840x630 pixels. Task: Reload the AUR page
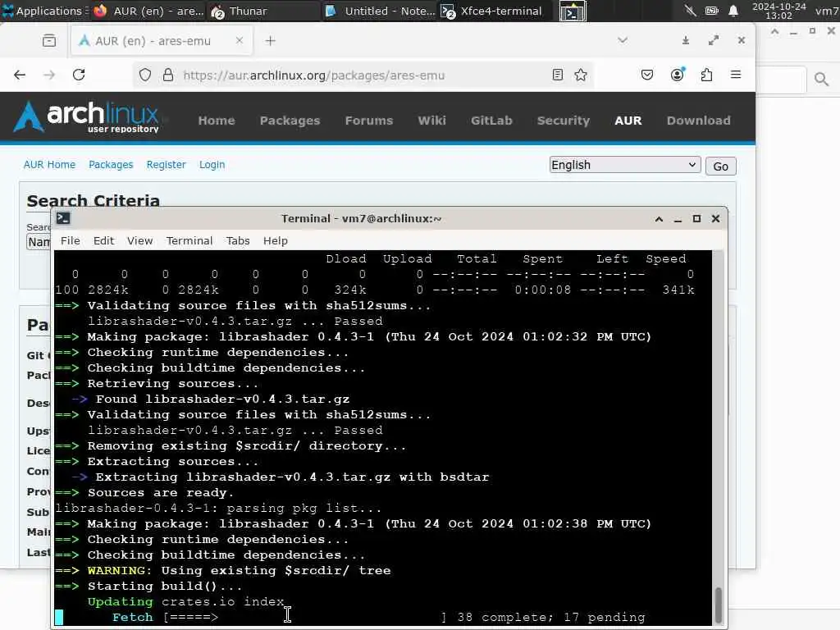point(79,75)
